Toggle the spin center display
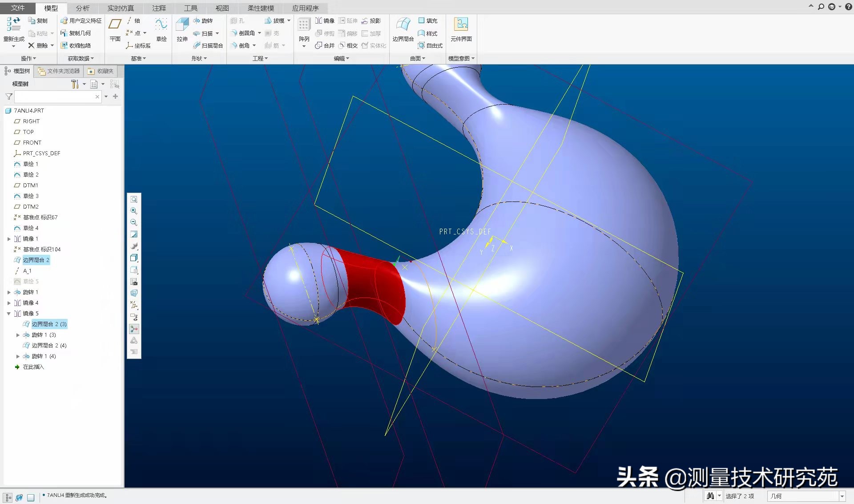This screenshot has height=504, width=854. (134, 329)
